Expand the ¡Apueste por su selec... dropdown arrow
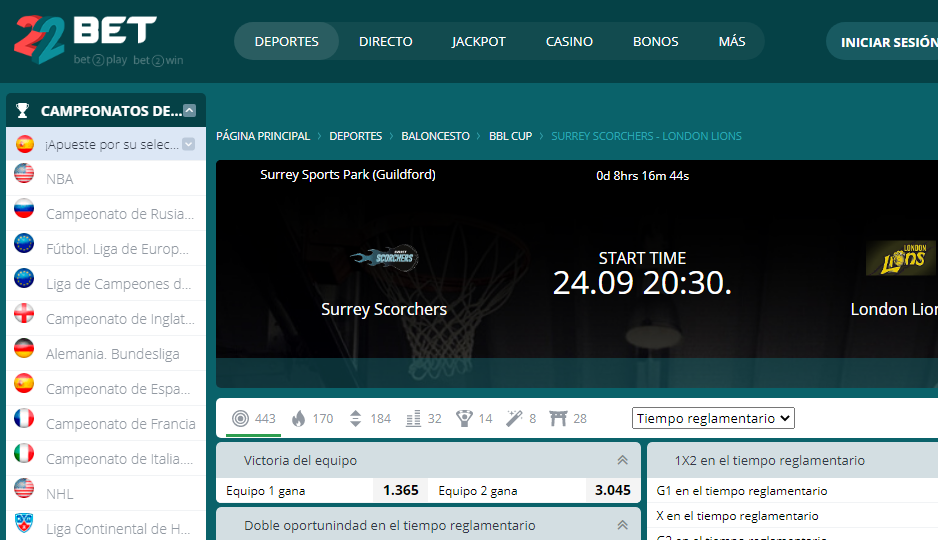Screen dimensions: 938x540 188,144
